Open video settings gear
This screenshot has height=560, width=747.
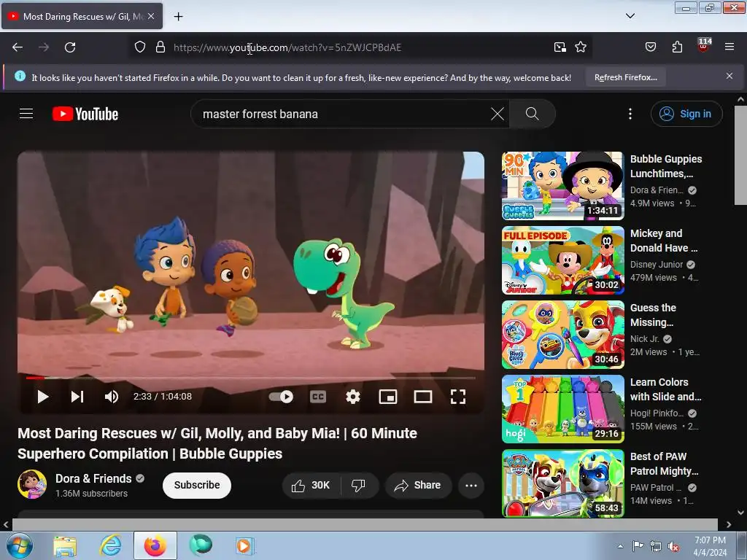tap(353, 397)
